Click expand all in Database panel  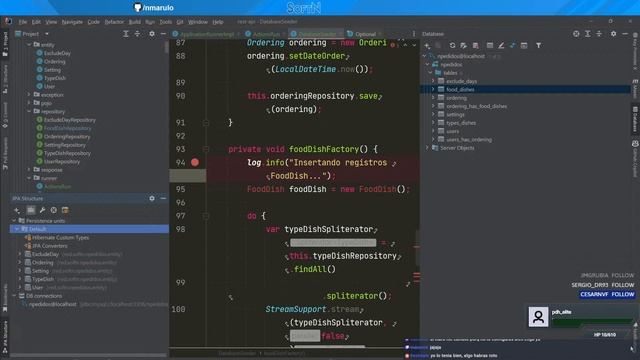[x=587, y=34]
